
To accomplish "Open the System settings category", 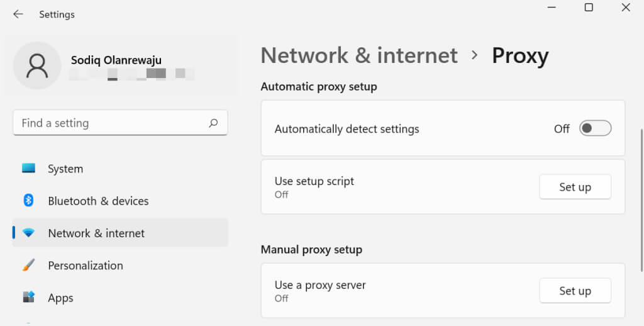I will [x=65, y=169].
